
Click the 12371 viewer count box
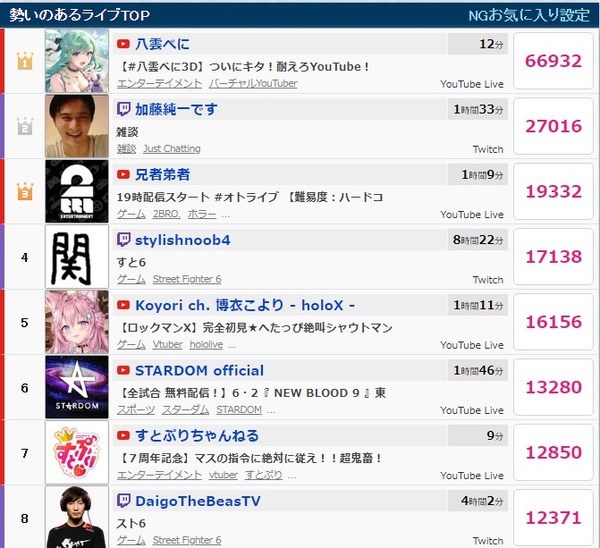click(x=553, y=518)
